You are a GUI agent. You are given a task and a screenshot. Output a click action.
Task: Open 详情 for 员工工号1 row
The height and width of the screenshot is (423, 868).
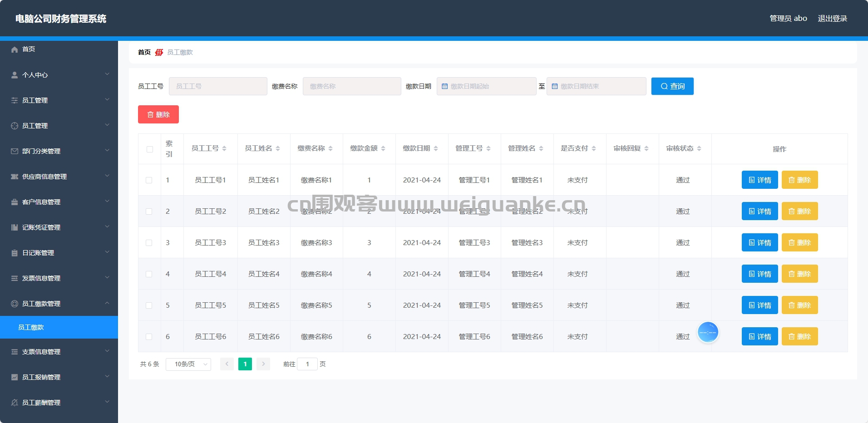pos(760,180)
